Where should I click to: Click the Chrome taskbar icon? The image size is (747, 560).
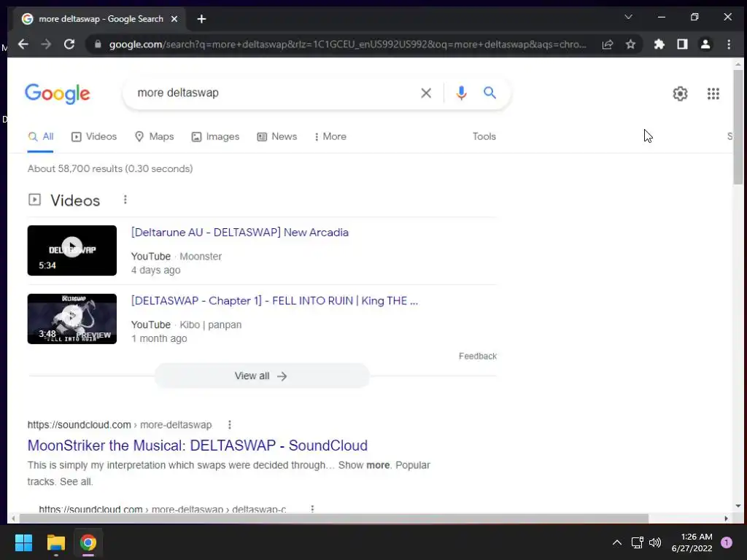click(88, 542)
